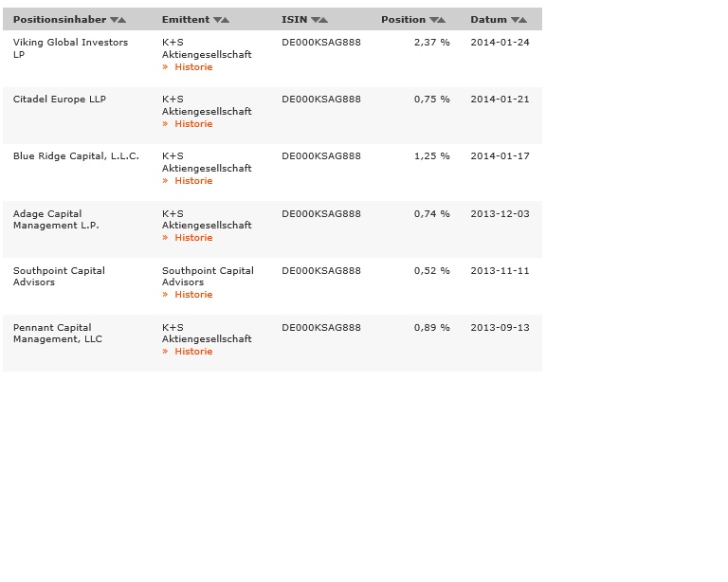
Task: Click the 0,75 % position value
Action: [432, 100]
